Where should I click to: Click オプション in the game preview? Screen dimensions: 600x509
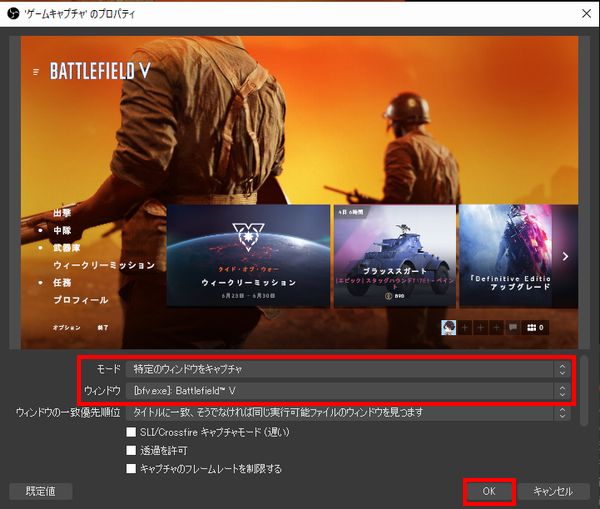click(x=67, y=328)
